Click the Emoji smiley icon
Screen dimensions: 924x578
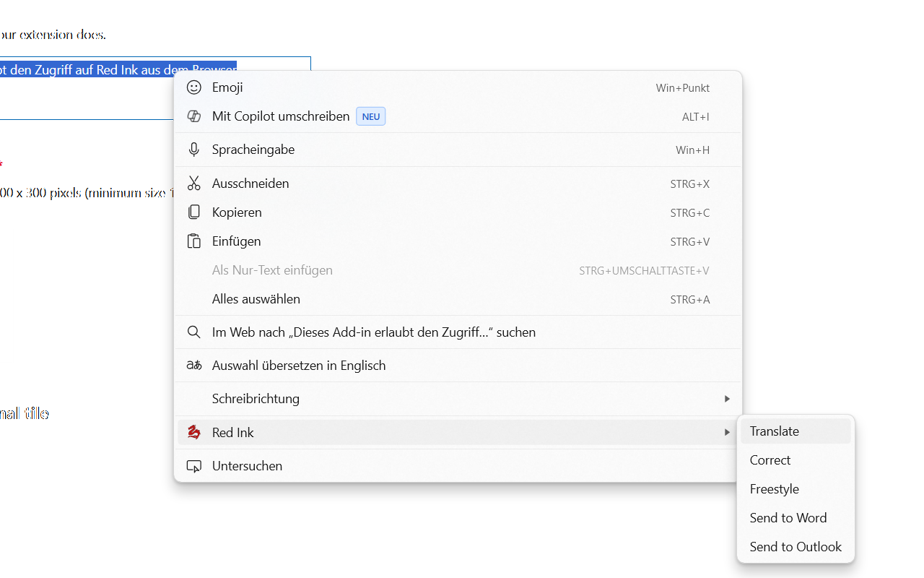[x=193, y=87]
